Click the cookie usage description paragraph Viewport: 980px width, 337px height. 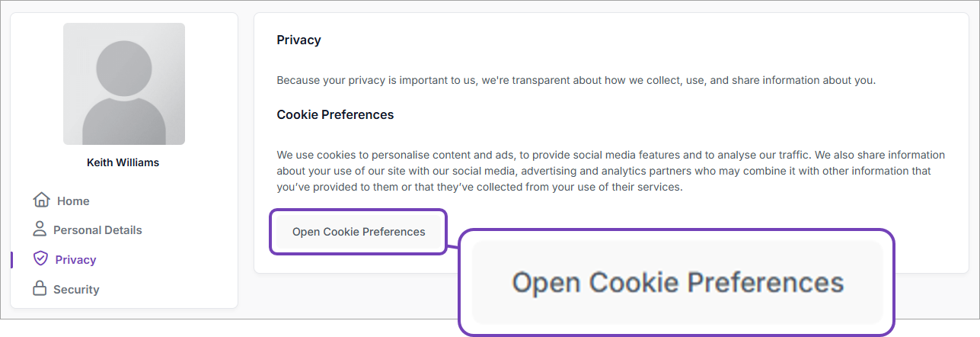(610, 171)
